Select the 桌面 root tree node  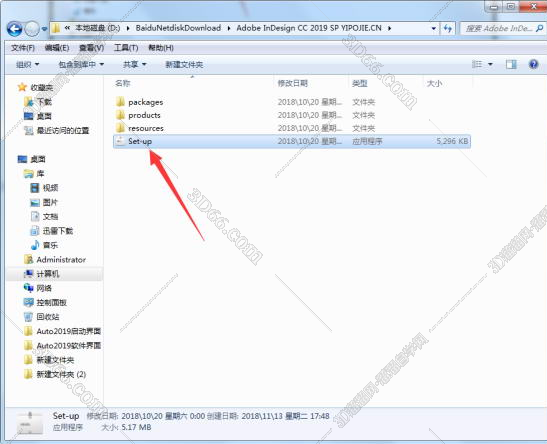click(38, 159)
